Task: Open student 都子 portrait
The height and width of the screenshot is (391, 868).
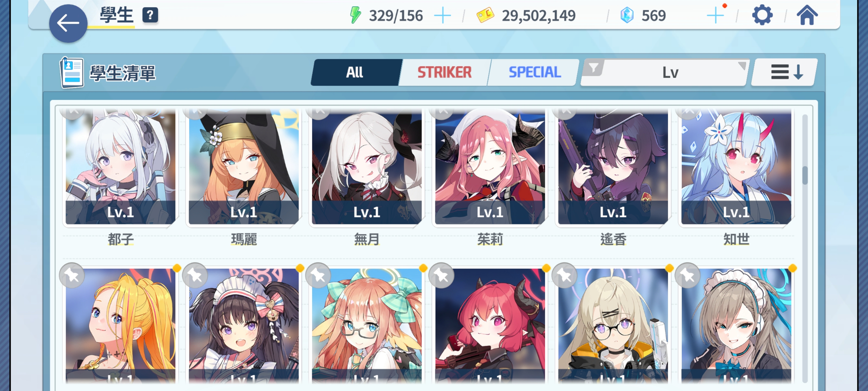Action: click(120, 167)
